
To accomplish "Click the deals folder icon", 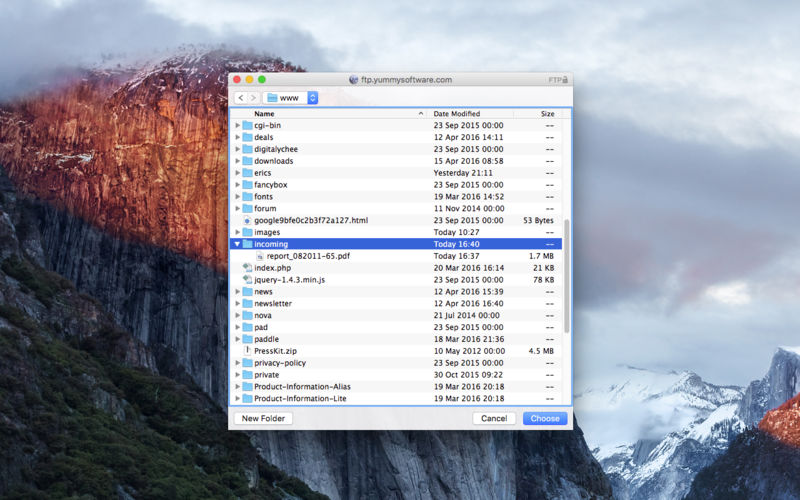I will pyautogui.click(x=247, y=137).
